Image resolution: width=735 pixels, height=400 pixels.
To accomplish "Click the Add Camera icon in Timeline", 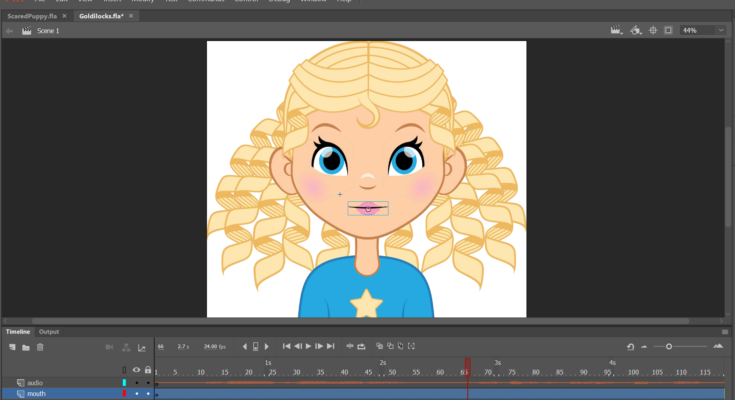I will (x=109, y=347).
